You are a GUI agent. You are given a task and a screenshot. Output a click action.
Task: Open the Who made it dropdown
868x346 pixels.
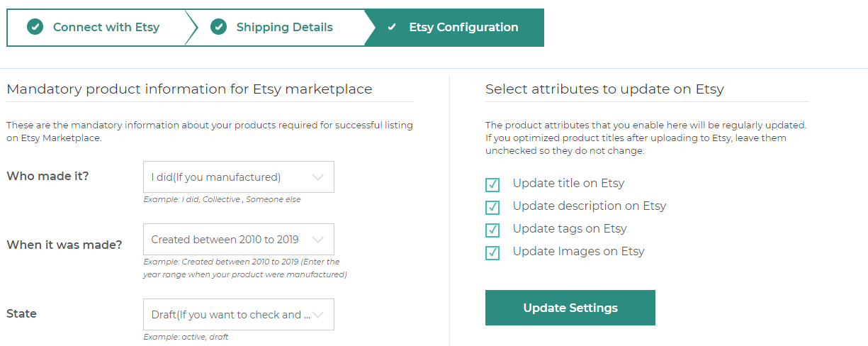pyautogui.click(x=239, y=177)
